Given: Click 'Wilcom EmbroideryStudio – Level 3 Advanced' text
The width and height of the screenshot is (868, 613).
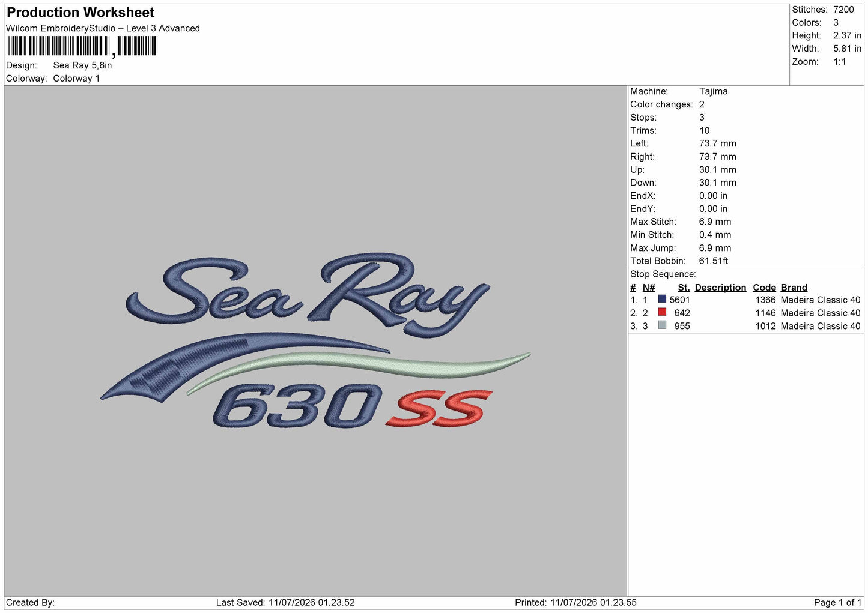Looking at the screenshot, I should click(x=103, y=28).
